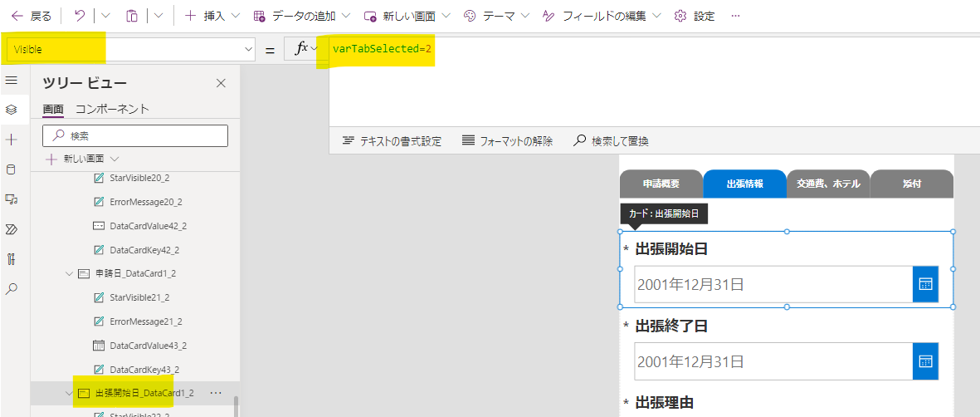
Task: Go back with the 戻る arrow
Action: (x=32, y=17)
